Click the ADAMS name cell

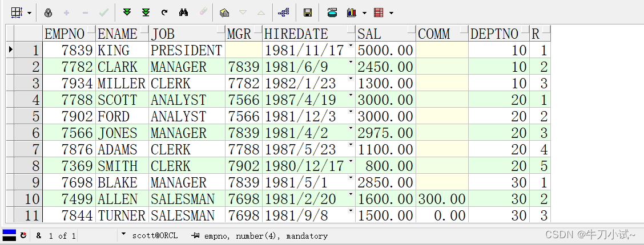pyautogui.click(x=122, y=149)
